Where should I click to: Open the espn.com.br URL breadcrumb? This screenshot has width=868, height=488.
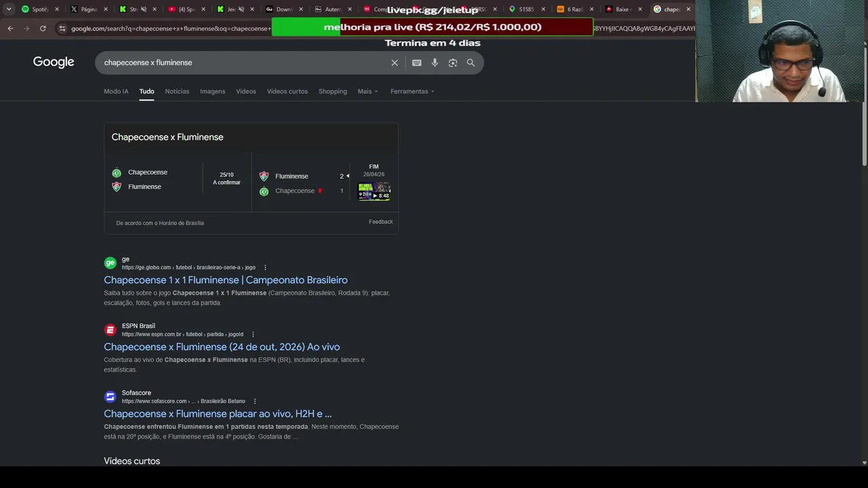click(x=182, y=334)
